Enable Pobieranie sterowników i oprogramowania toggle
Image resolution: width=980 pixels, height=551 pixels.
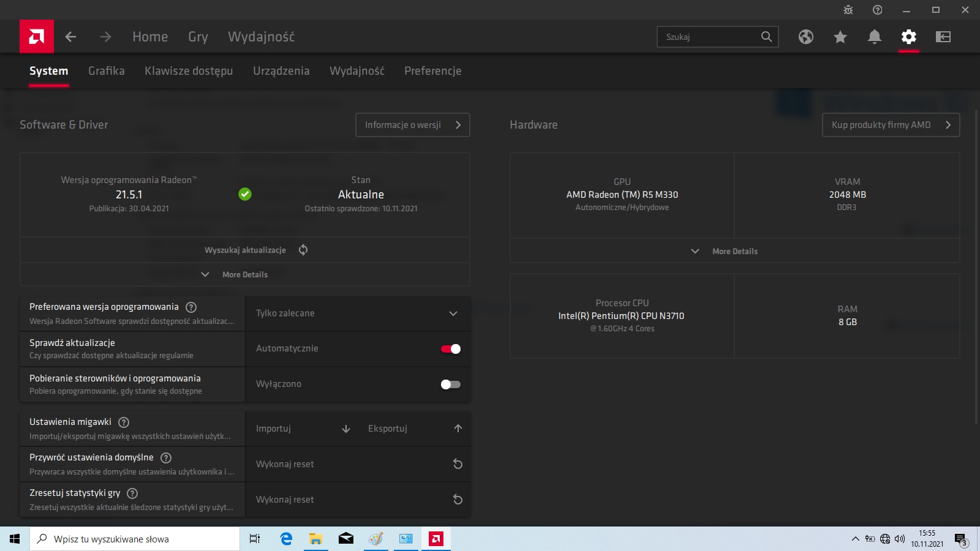pos(451,384)
